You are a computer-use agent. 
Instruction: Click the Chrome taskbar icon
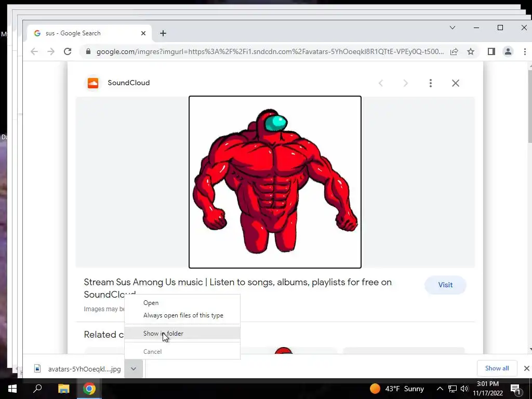click(89, 389)
